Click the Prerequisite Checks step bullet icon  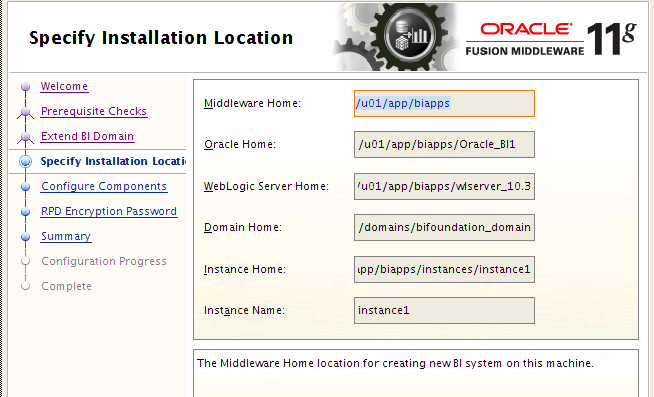tap(25, 112)
